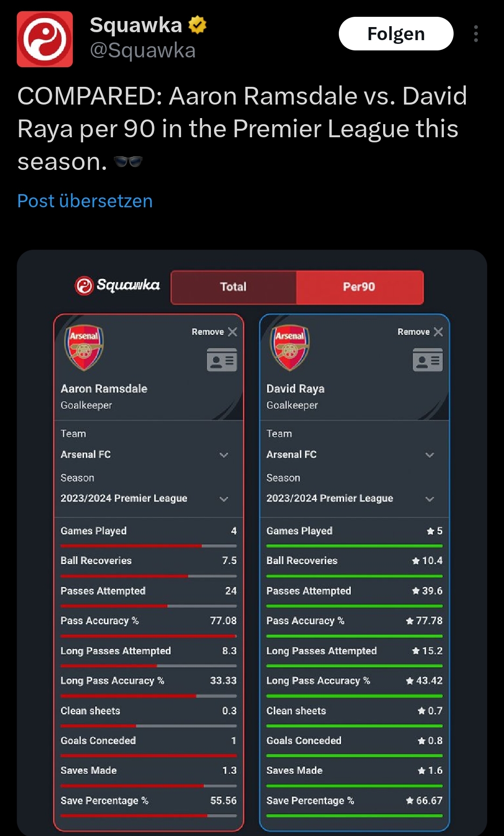Click the profile card icon for Aaron Ramsdale
Image resolution: width=504 pixels, height=836 pixels.
click(x=222, y=360)
